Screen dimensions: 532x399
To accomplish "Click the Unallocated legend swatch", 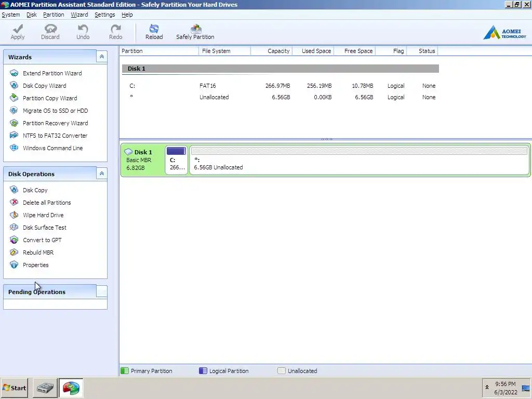I will pos(281,370).
